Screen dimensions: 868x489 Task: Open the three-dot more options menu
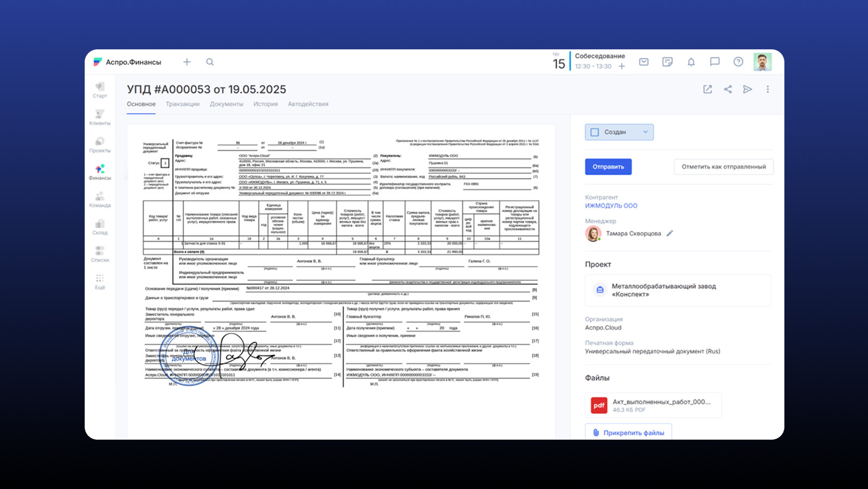(768, 90)
